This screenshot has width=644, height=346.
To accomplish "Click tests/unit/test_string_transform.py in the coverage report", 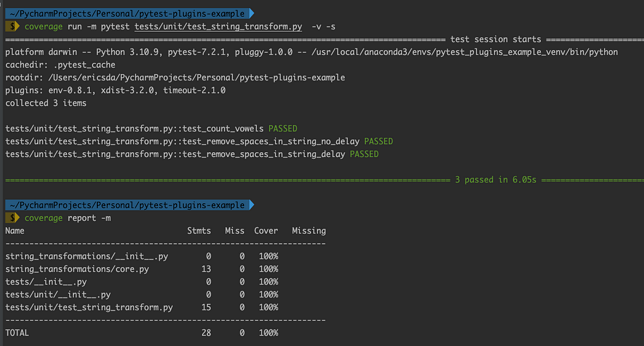I will pos(89,307).
